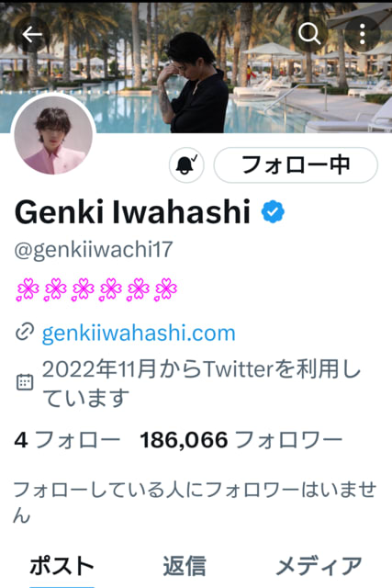Open the genkiiwahashi.com link
The width and height of the screenshot is (392, 588).
tap(139, 333)
